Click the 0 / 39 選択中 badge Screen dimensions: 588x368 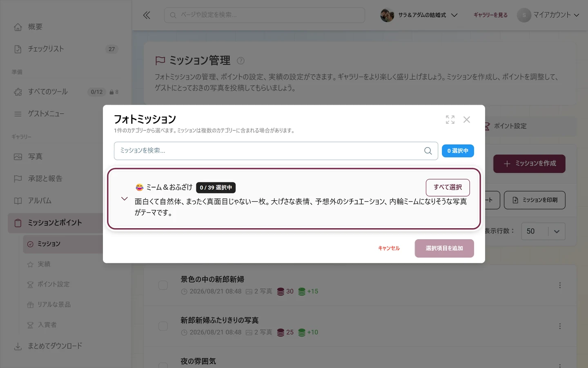click(216, 188)
